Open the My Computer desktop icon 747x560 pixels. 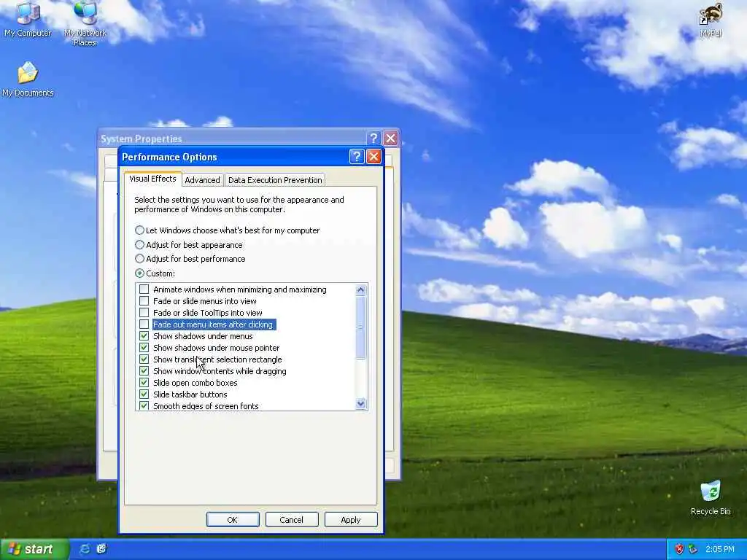28,19
